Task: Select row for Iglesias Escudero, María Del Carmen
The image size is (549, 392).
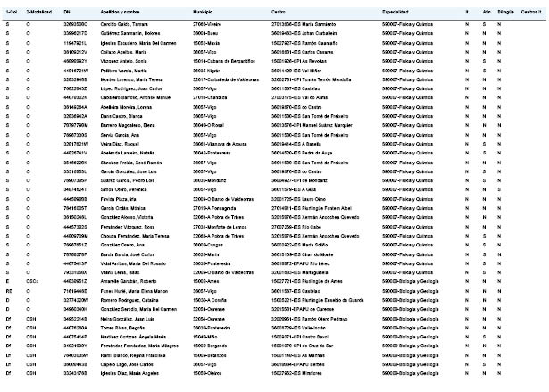Action: [275, 43]
